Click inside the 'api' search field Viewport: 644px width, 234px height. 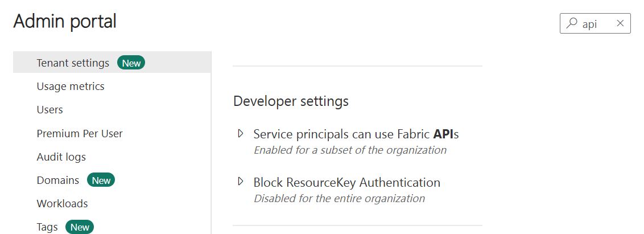[x=595, y=23]
